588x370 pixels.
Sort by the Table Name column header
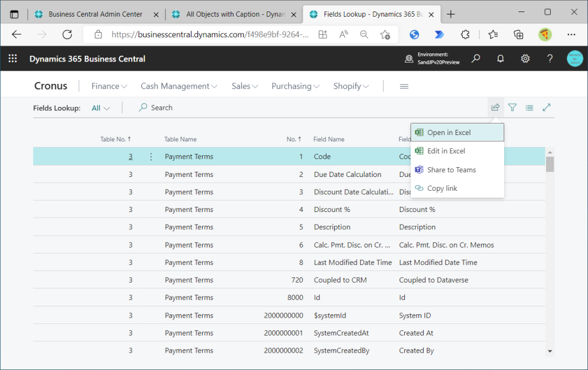point(180,139)
